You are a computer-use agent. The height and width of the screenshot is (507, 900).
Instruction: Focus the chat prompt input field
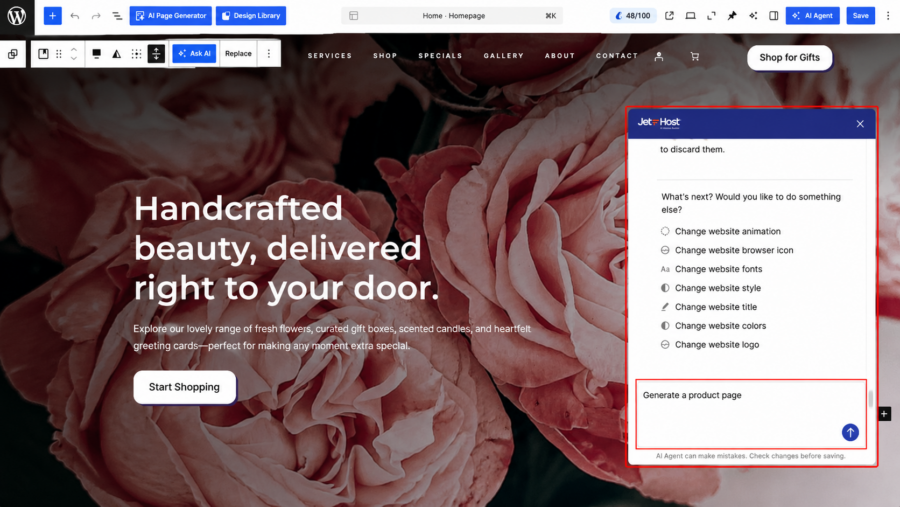[751, 413]
